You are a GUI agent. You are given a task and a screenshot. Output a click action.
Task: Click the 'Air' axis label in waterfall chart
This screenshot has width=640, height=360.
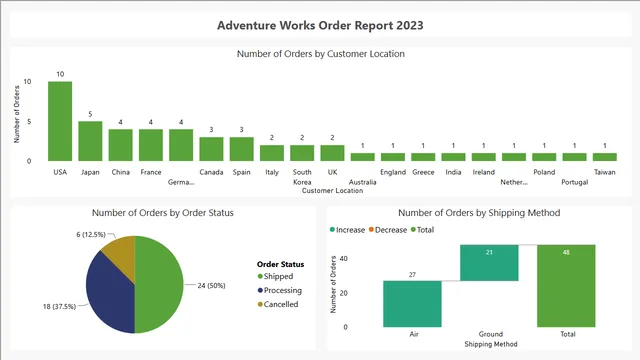[x=414, y=334]
